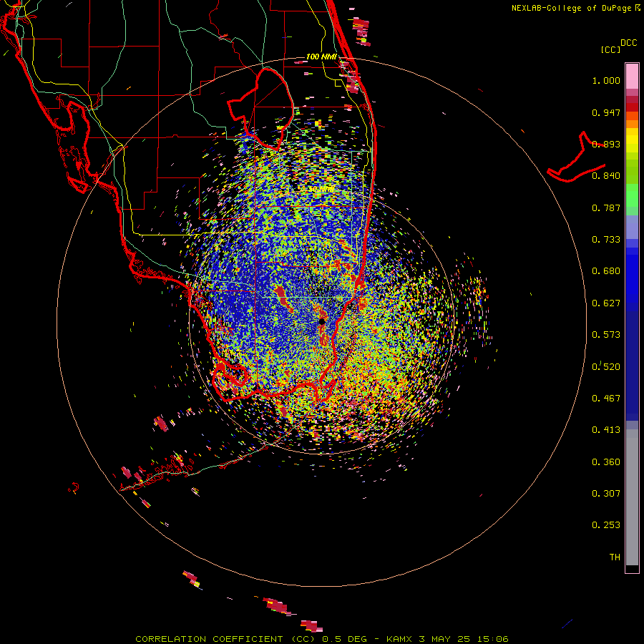Select the 0.787 scale value
Screen dimensions: 644x644
point(606,208)
